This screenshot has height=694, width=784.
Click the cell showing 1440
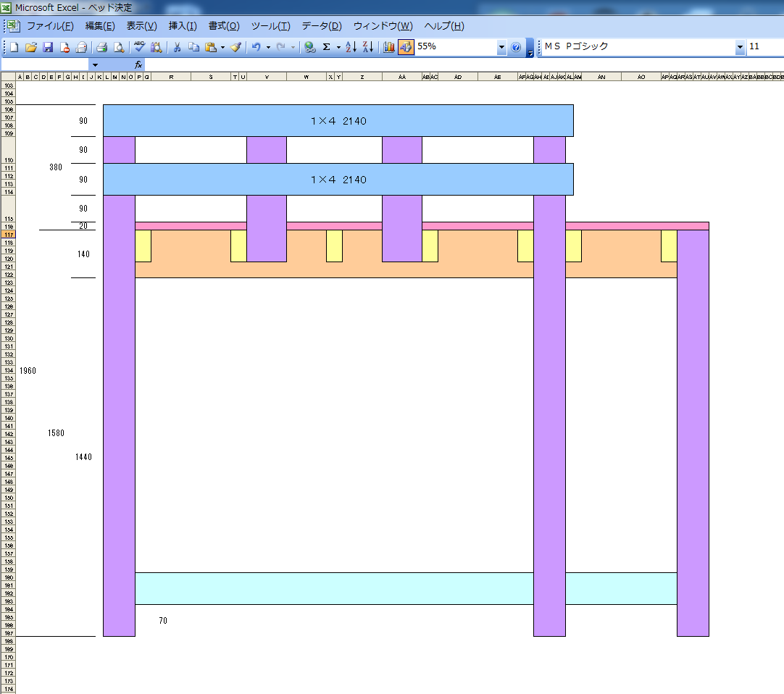(x=83, y=457)
